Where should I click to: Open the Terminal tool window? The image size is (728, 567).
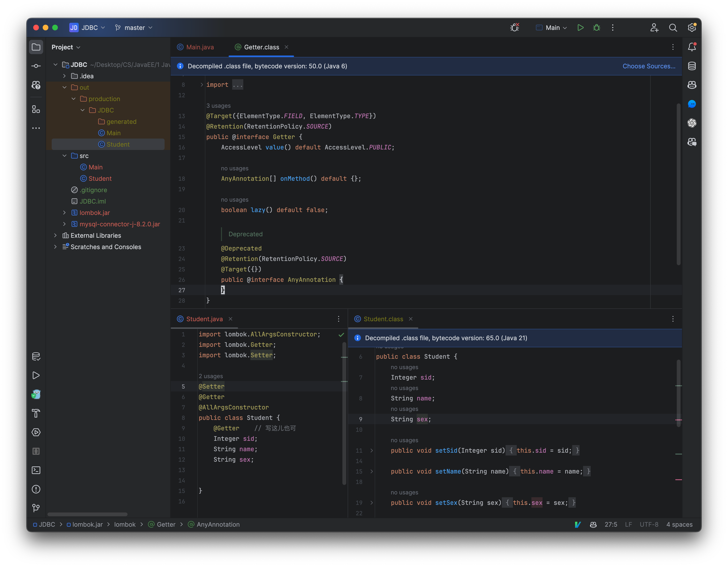(x=36, y=470)
